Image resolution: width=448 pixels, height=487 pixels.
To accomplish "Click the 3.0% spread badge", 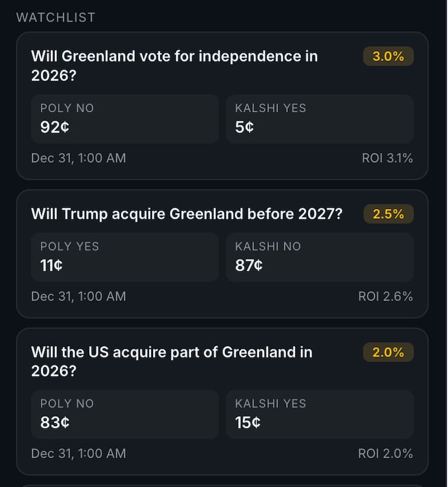I will point(388,56).
